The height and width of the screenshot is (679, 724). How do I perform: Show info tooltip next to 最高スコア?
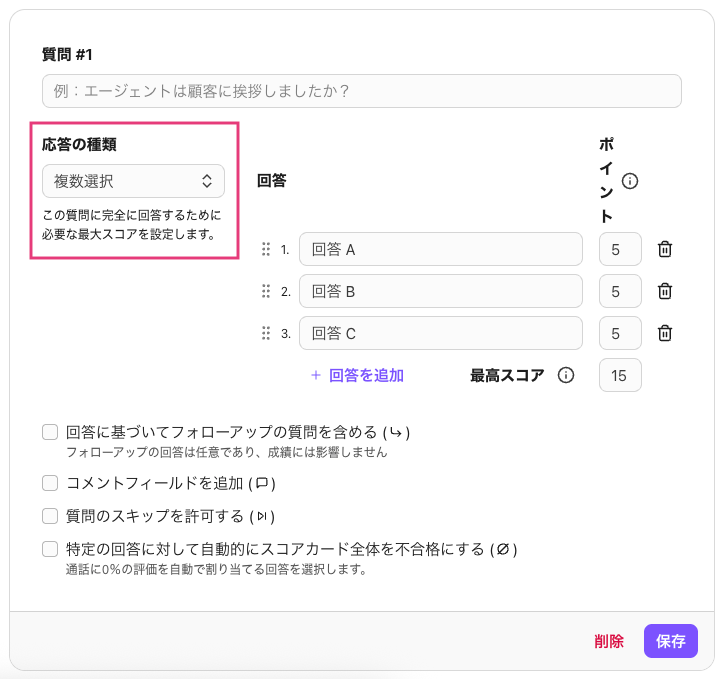point(566,375)
